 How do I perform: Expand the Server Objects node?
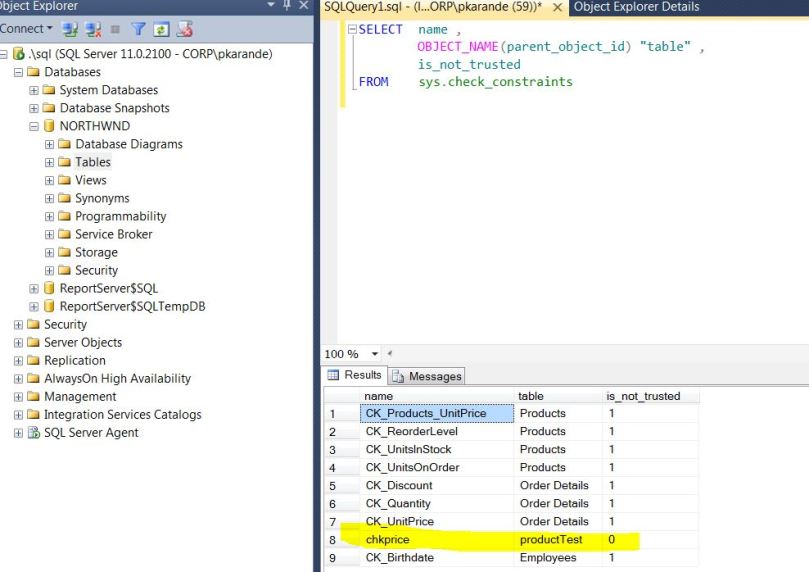18,342
